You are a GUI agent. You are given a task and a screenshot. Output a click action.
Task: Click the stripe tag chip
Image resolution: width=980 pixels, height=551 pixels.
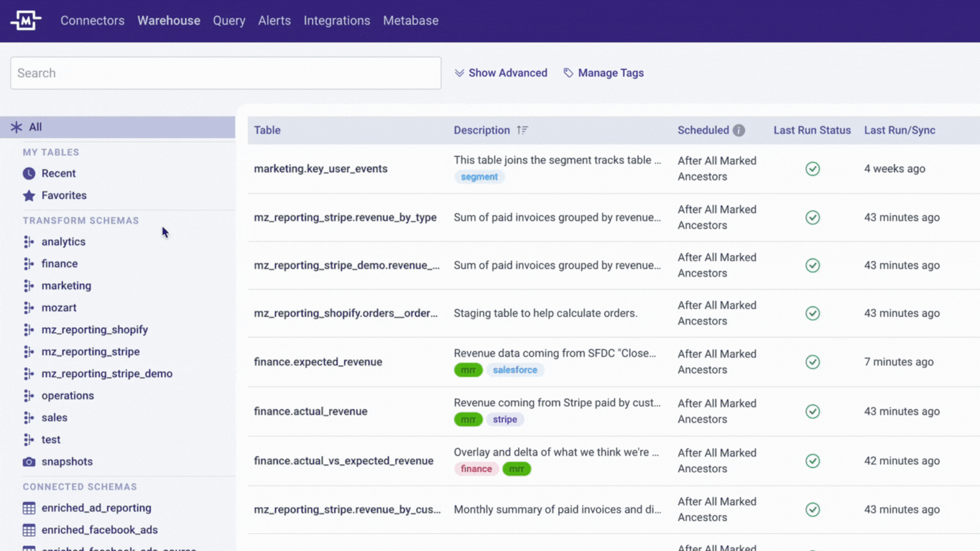pyautogui.click(x=505, y=420)
